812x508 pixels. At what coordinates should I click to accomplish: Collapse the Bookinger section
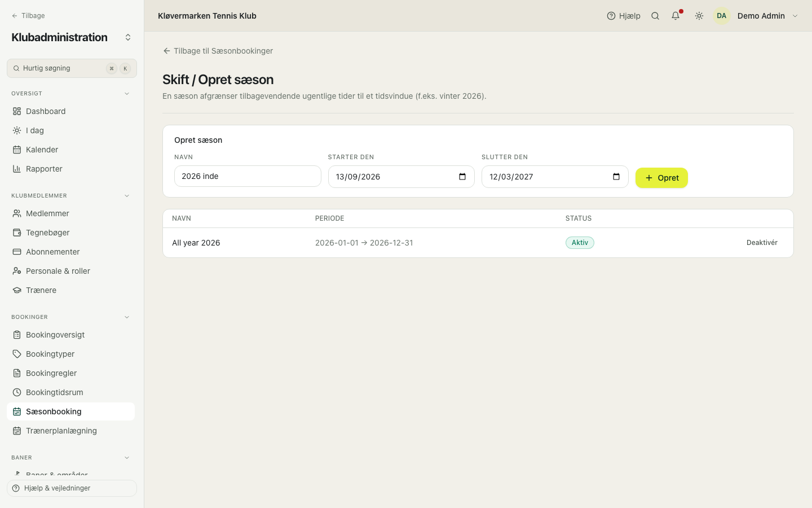pyautogui.click(x=127, y=317)
